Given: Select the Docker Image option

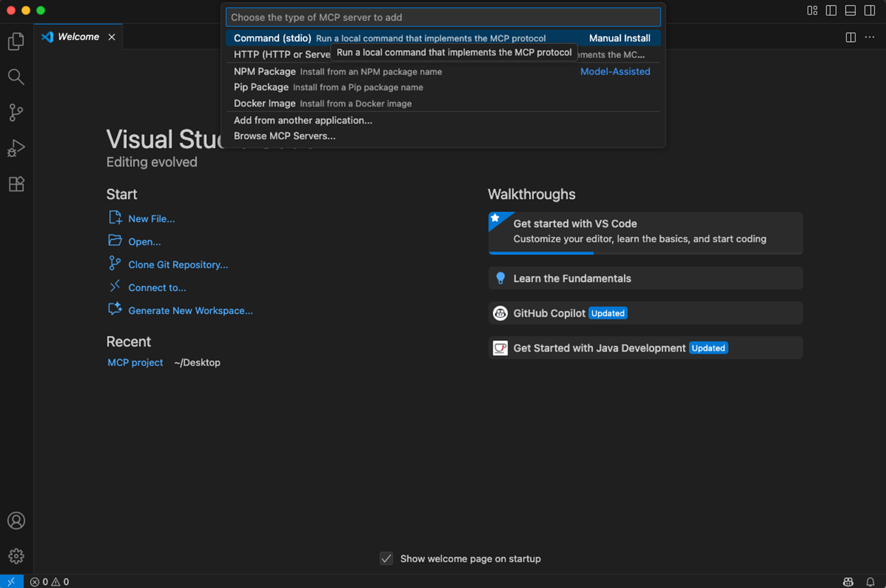Looking at the screenshot, I should click(265, 103).
